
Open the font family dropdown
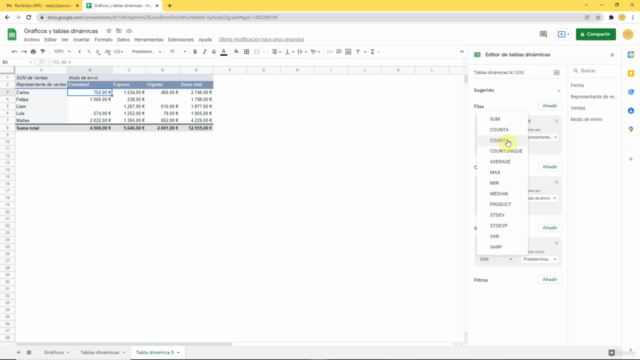(146, 52)
